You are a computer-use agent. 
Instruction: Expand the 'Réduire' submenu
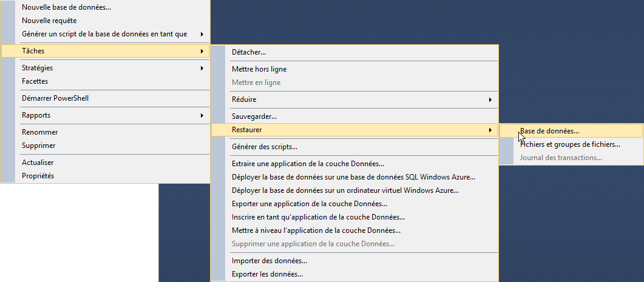244,99
